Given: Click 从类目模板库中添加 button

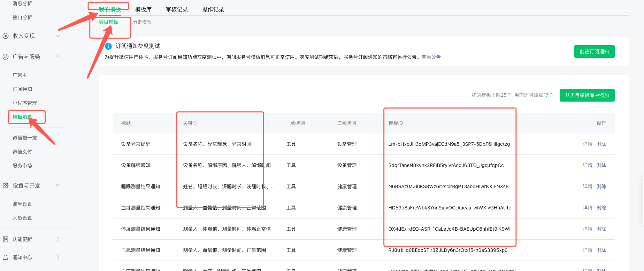Looking at the screenshot, I should (587, 95).
